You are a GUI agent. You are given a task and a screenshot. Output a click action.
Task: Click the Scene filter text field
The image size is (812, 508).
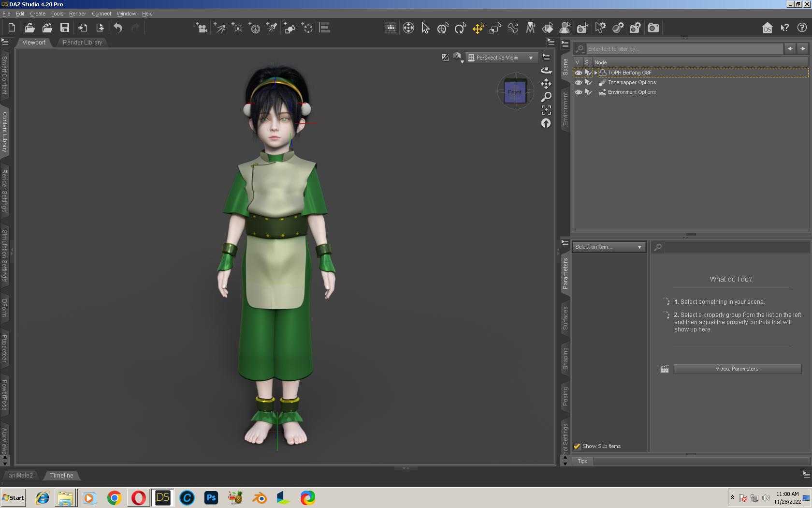click(x=684, y=49)
